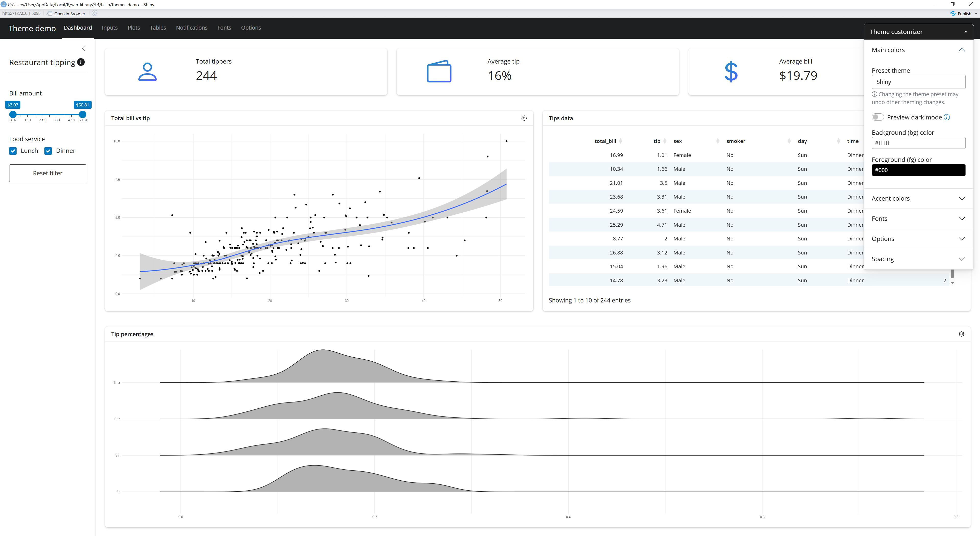
Task: Sort table by the total_bill column arrows
Action: coord(620,141)
